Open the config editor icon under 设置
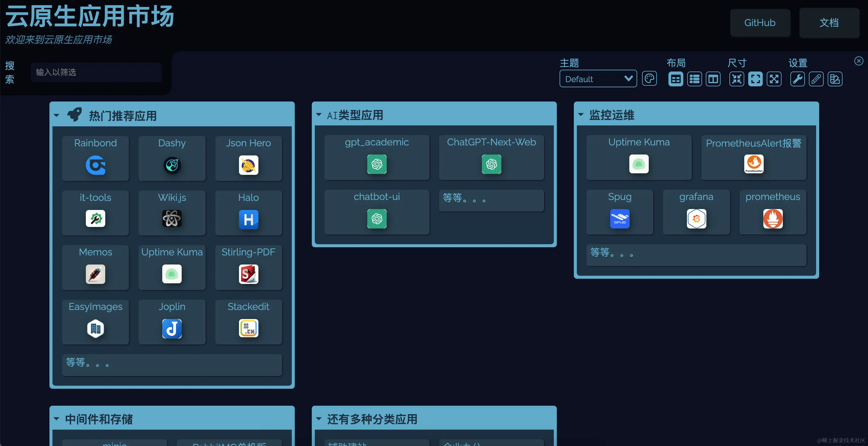868x446 pixels. [x=835, y=79]
